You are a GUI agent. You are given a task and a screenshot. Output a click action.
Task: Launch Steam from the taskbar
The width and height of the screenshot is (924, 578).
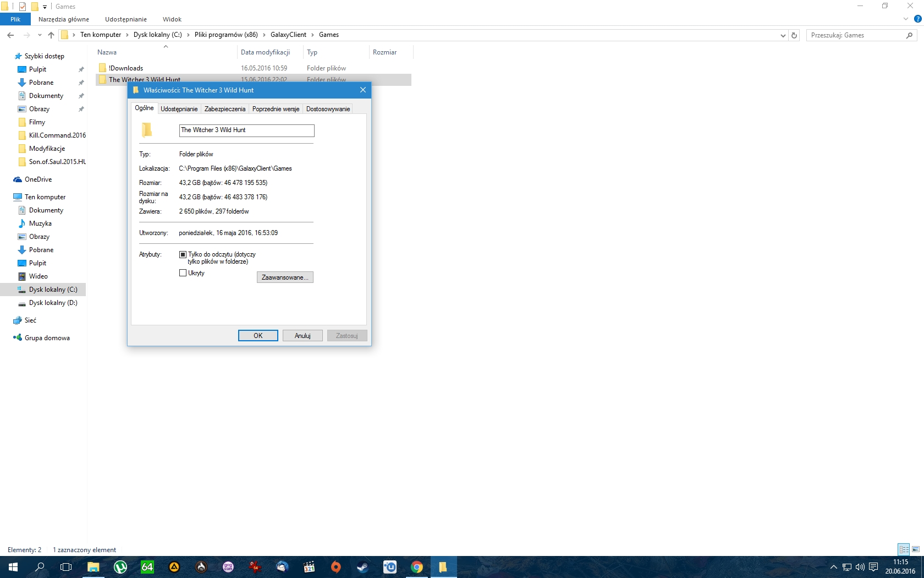363,567
